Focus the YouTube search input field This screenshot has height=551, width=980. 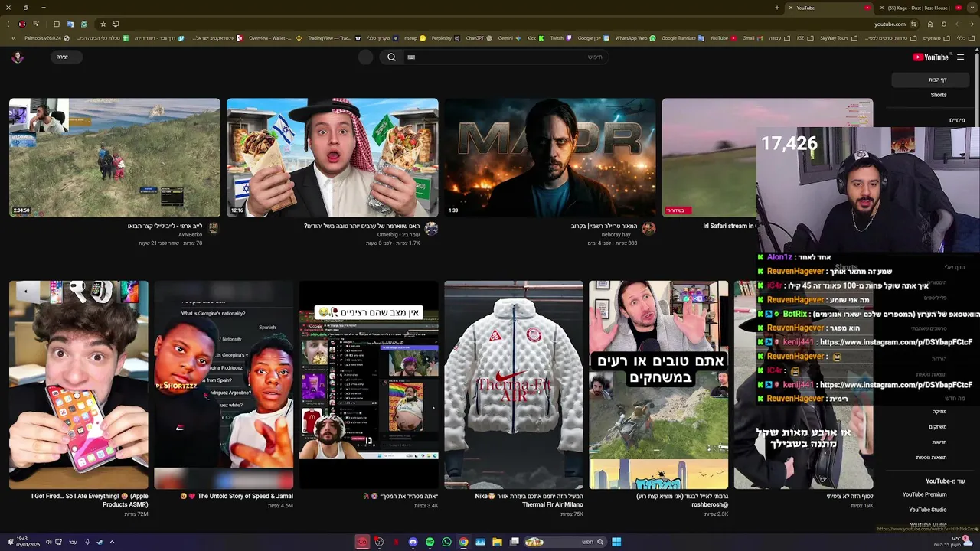point(505,57)
